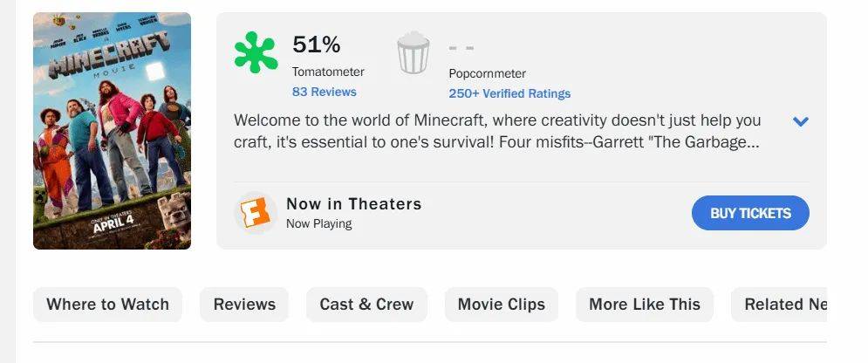868x363 pixels.
Task: Click the 51% Tomatometer score
Action: 316,45
